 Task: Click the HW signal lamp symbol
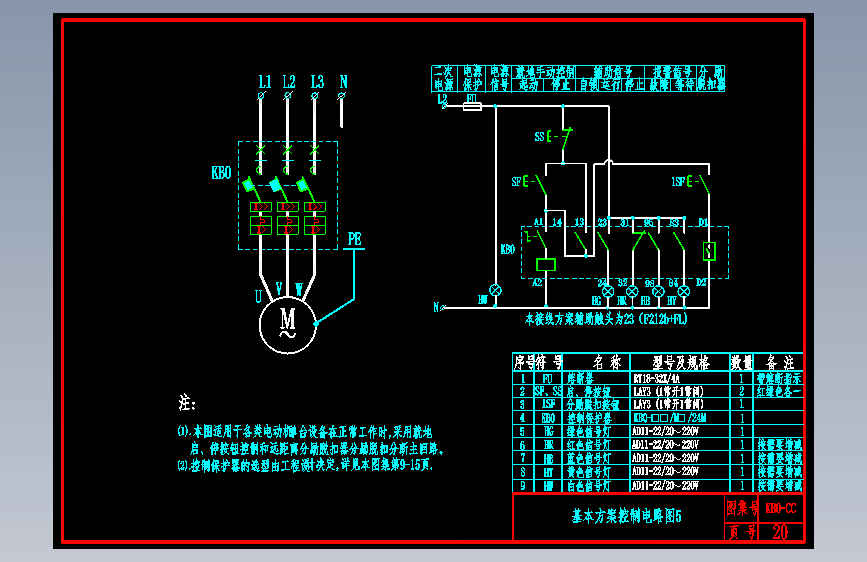495,290
